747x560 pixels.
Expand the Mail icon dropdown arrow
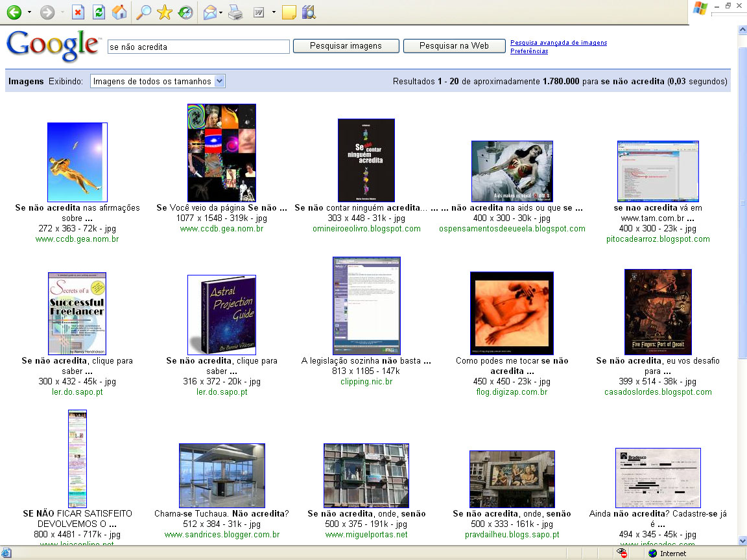(x=221, y=12)
